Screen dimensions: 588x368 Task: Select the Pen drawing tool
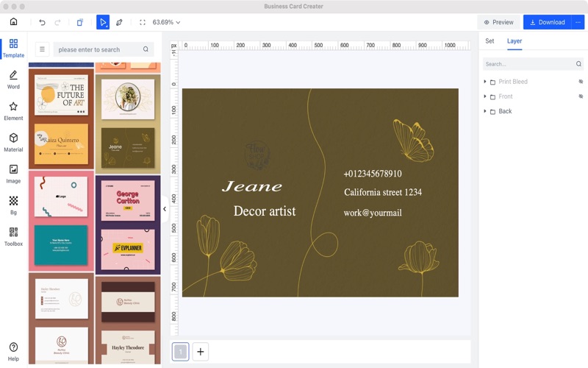coord(119,22)
